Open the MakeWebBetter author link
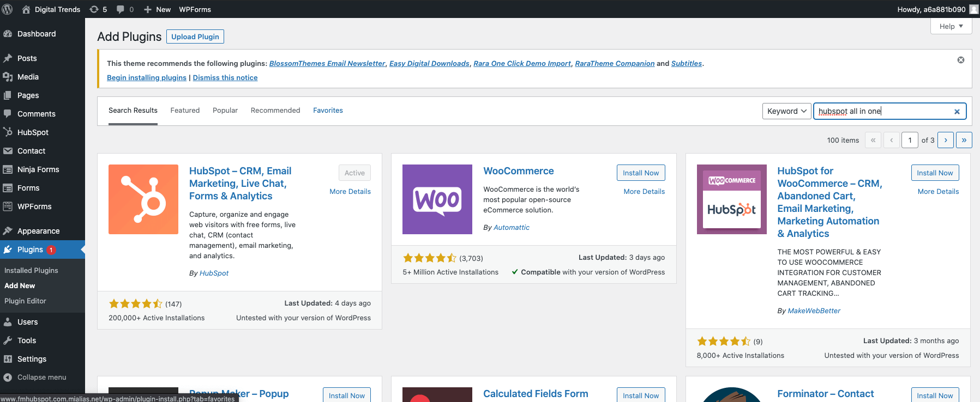Viewport: 980px width, 402px height. (814, 311)
